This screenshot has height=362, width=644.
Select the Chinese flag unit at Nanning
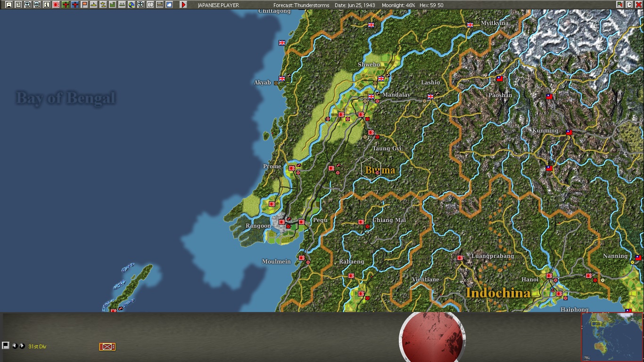pyautogui.click(x=638, y=258)
